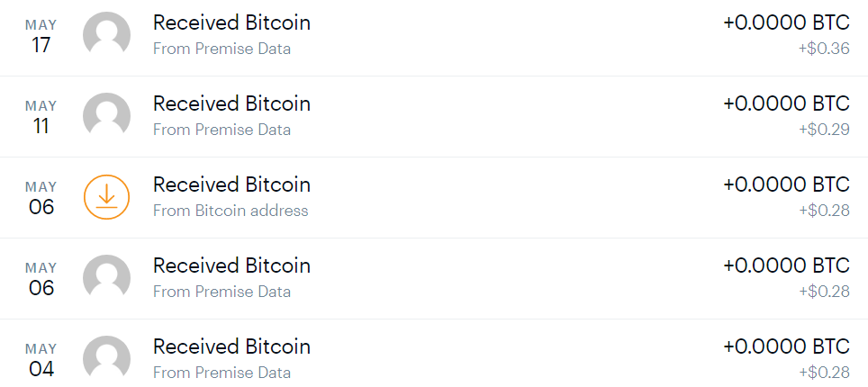Click the orange download arrow icon

106,197
